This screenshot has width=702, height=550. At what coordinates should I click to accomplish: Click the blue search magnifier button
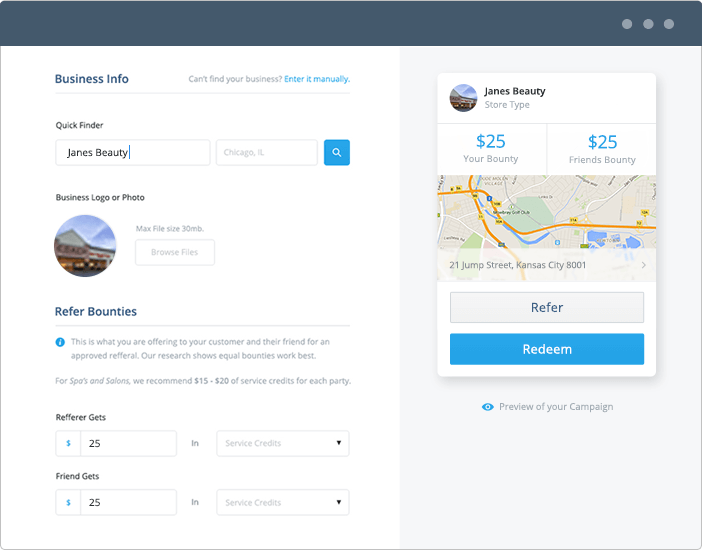click(337, 153)
